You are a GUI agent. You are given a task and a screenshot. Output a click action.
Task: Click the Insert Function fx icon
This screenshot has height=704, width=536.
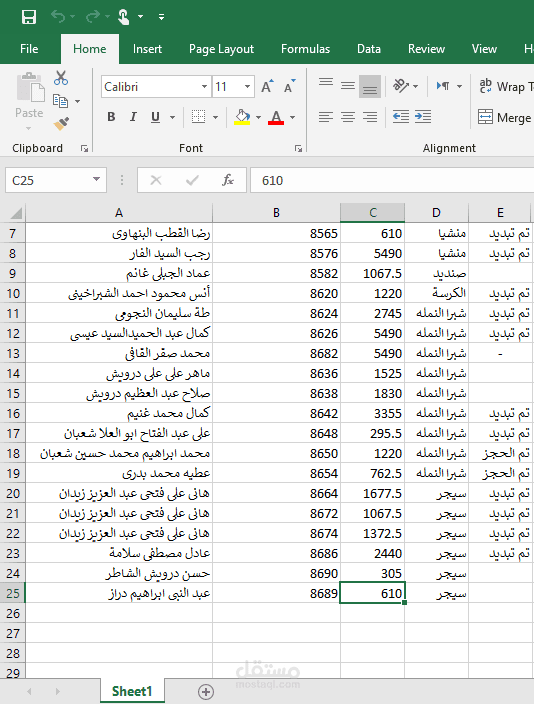point(228,180)
